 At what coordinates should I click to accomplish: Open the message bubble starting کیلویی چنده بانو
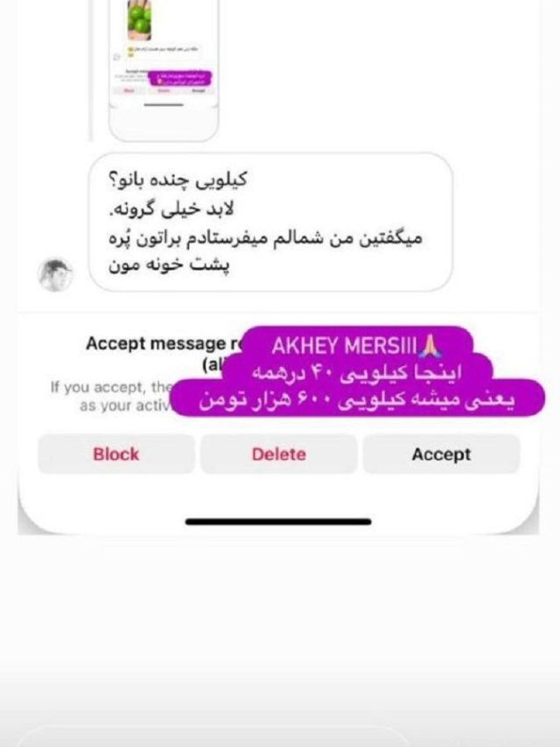coord(270,222)
